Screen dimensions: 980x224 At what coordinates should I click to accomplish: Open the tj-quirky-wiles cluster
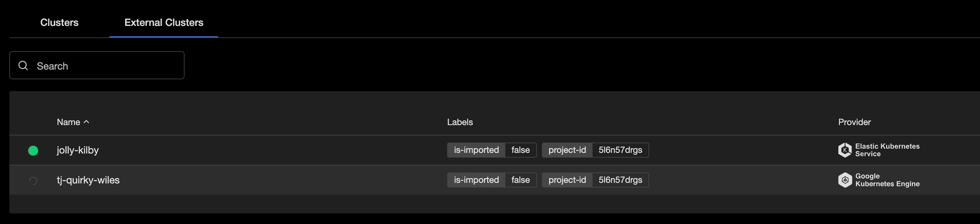tap(88, 180)
